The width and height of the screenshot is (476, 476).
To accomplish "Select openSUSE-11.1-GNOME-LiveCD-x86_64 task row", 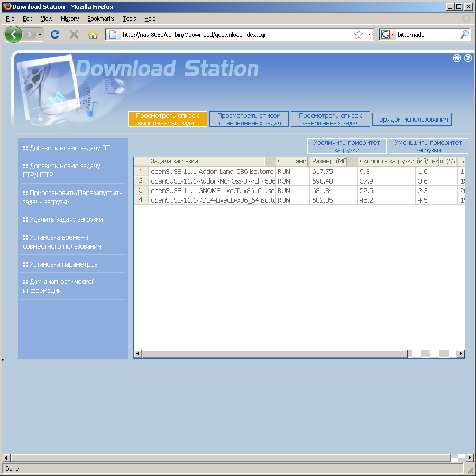I will click(x=299, y=190).
